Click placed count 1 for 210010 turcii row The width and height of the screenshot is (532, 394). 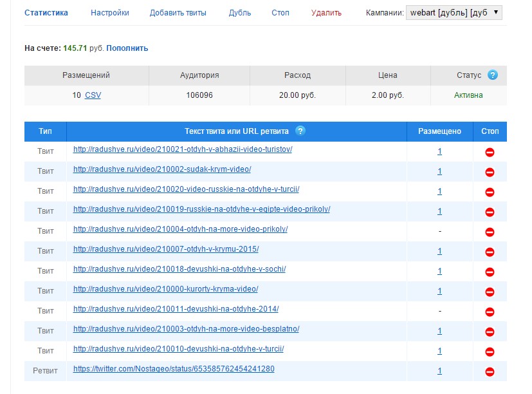point(440,352)
